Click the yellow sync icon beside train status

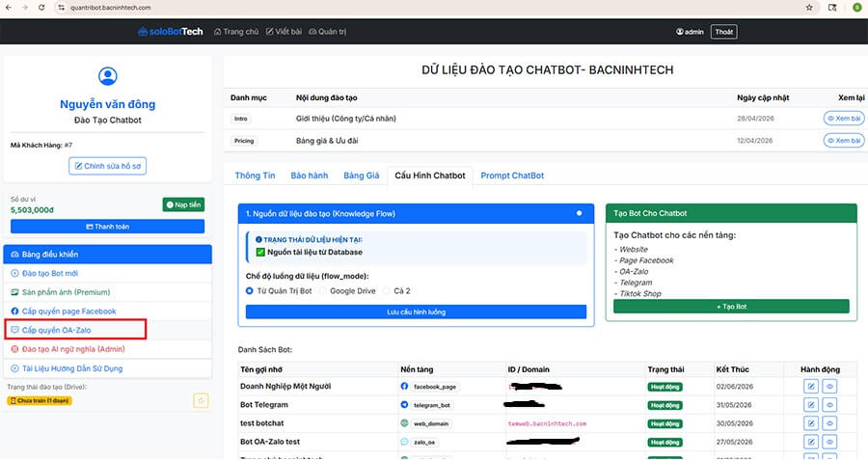coord(201,400)
